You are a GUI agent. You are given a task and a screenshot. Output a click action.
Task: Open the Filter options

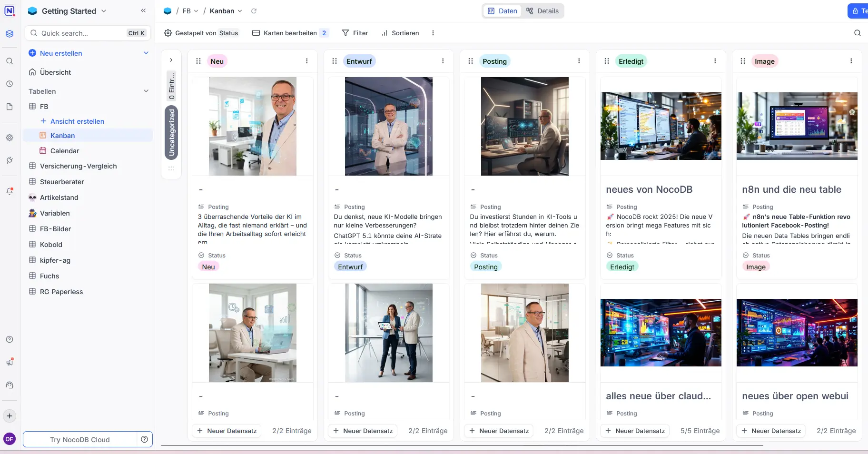[355, 33]
